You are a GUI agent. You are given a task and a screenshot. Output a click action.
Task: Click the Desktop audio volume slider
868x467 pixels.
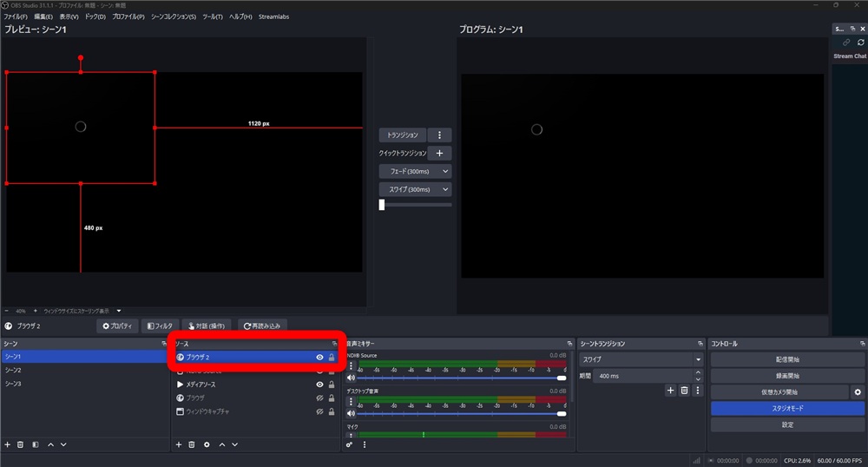pyautogui.click(x=462, y=413)
